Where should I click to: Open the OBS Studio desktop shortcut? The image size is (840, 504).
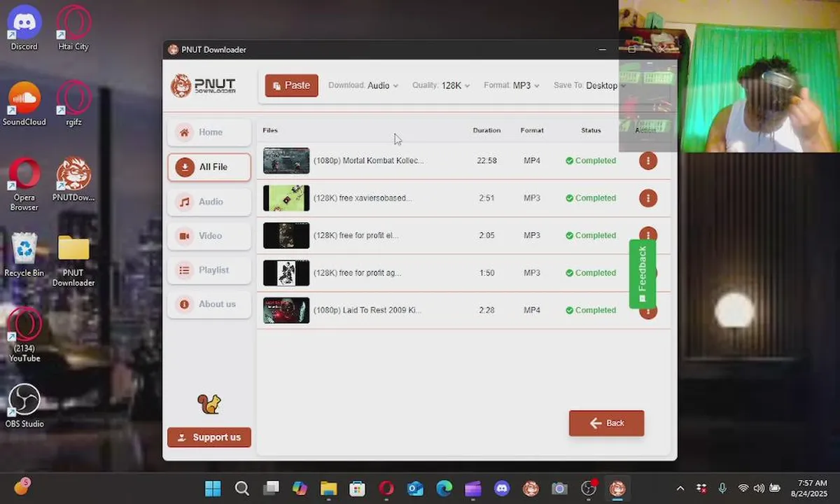click(x=24, y=406)
